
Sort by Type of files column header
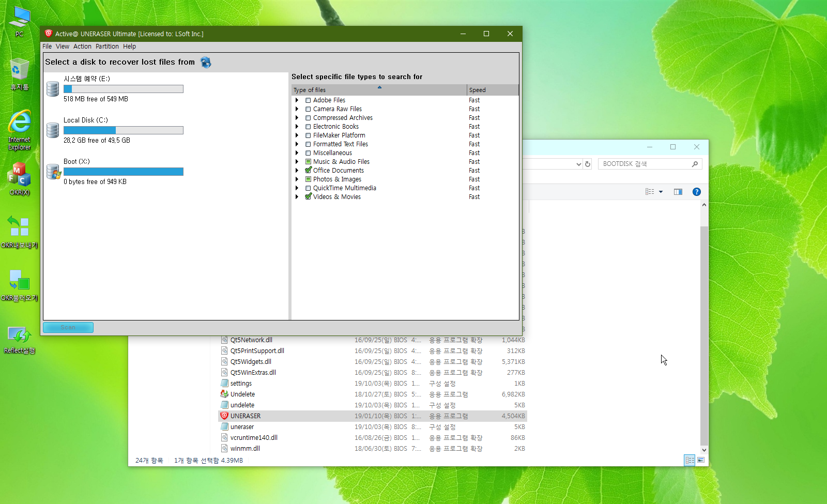pos(379,90)
